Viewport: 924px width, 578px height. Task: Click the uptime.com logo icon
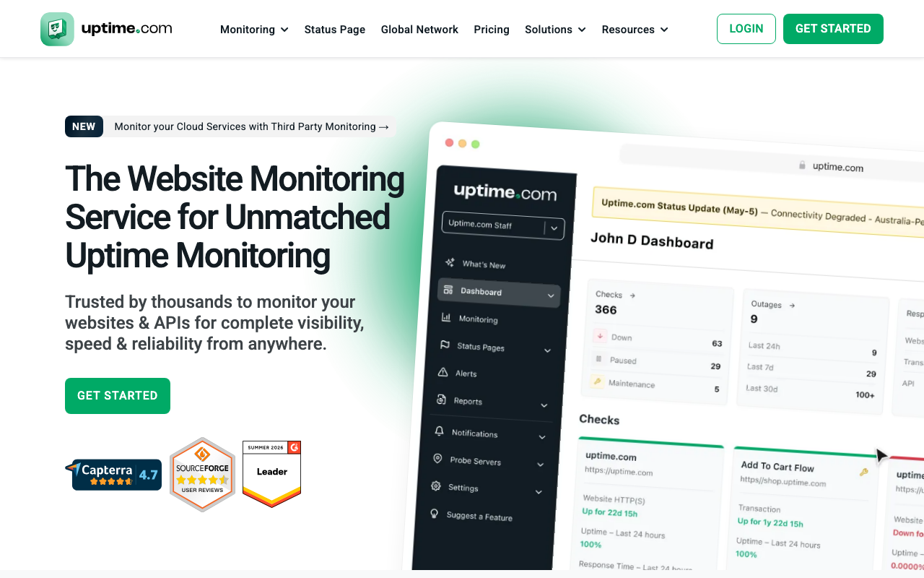(57, 29)
